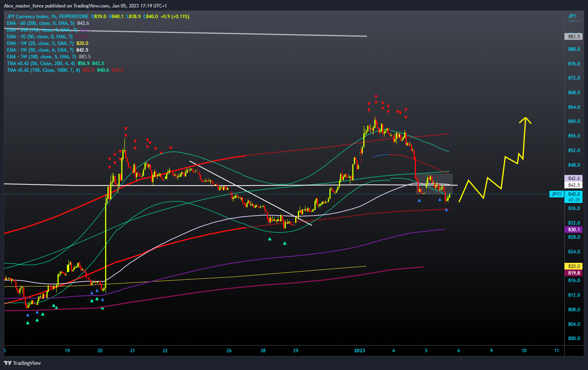Image resolution: width=588 pixels, height=370 pixels.
Task: Select the EMA · 60 (200, close) legend line
Action: coord(41,23)
